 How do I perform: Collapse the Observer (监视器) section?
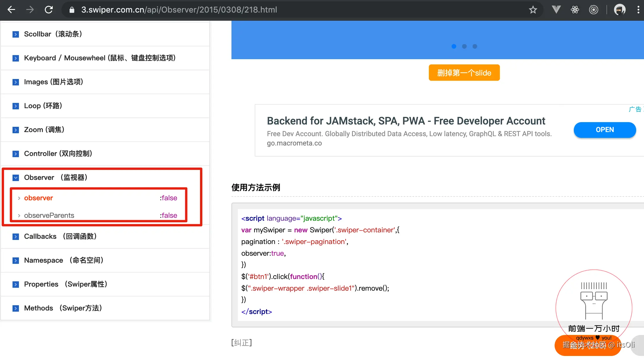16,178
